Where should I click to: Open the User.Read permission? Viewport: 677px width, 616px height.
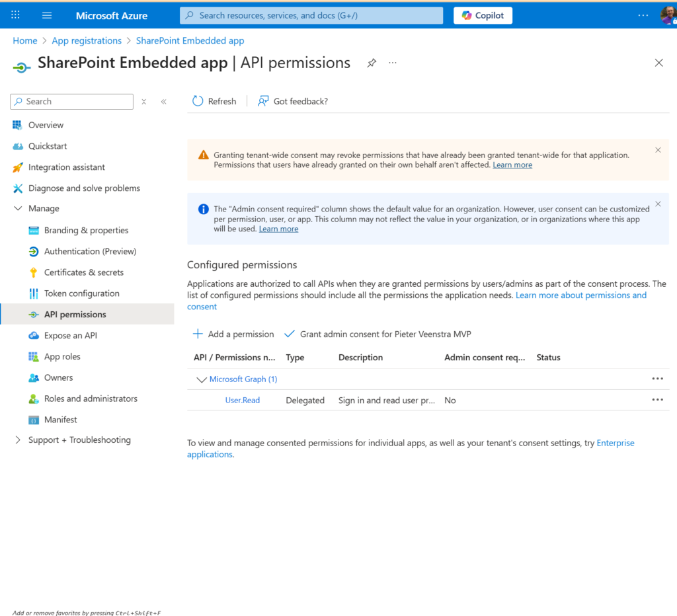point(243,401)
